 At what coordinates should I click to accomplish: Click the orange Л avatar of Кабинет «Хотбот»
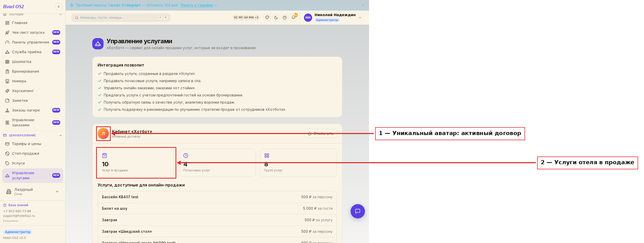point(103,134)
